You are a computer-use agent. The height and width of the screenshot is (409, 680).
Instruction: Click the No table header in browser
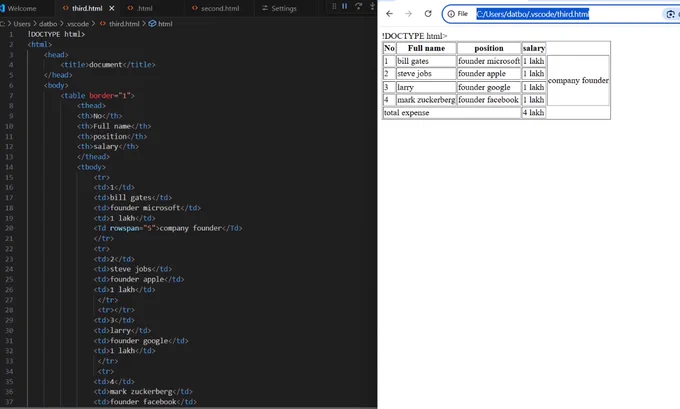[389, 48]
